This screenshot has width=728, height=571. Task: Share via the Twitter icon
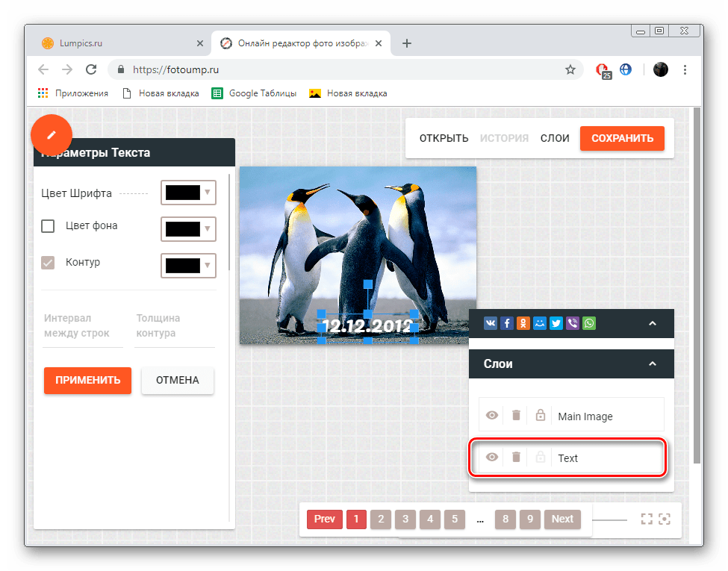(x=556, y=323)
